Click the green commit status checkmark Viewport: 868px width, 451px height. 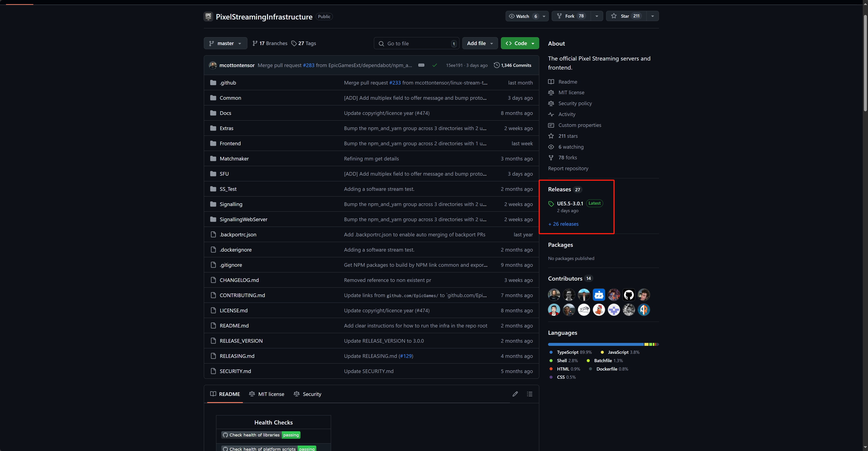point(434,65)
